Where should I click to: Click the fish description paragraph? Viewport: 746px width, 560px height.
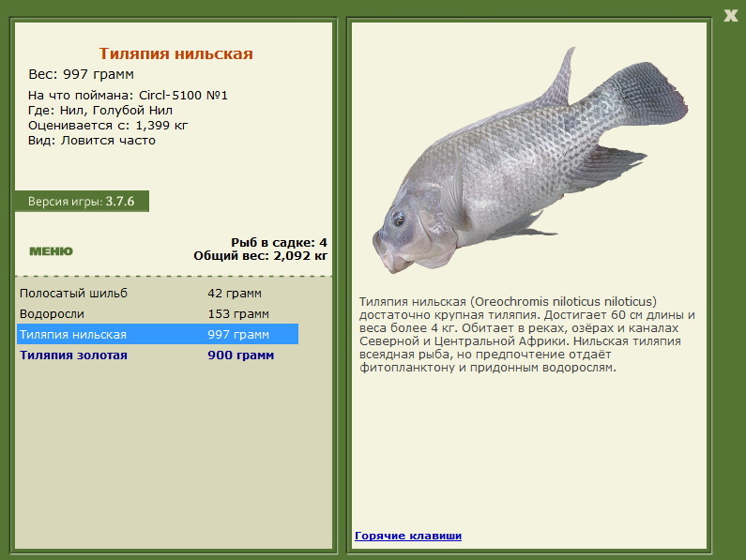527,335
